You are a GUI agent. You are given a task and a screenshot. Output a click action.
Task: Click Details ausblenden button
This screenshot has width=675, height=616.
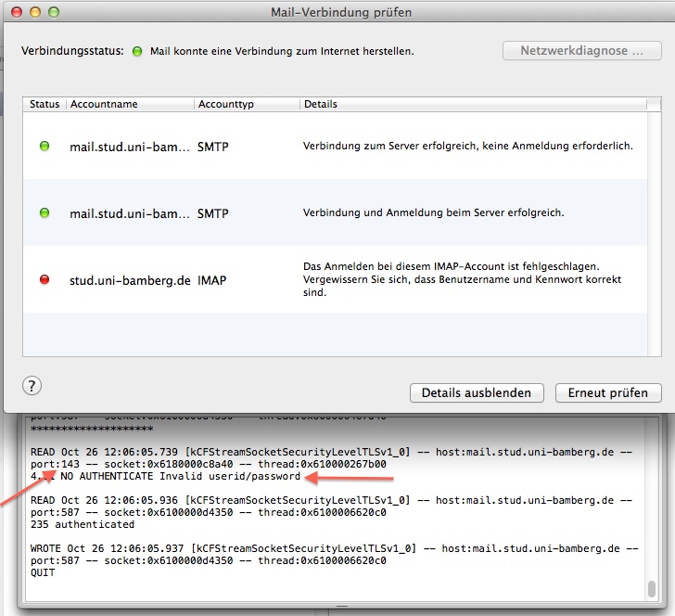[477, 392]
